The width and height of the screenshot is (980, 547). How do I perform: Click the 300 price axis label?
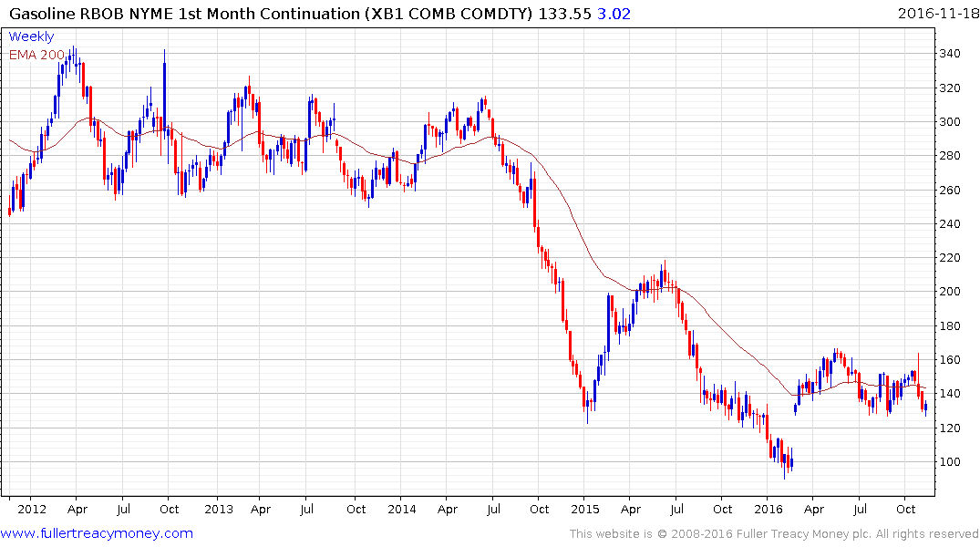[950, 122]
